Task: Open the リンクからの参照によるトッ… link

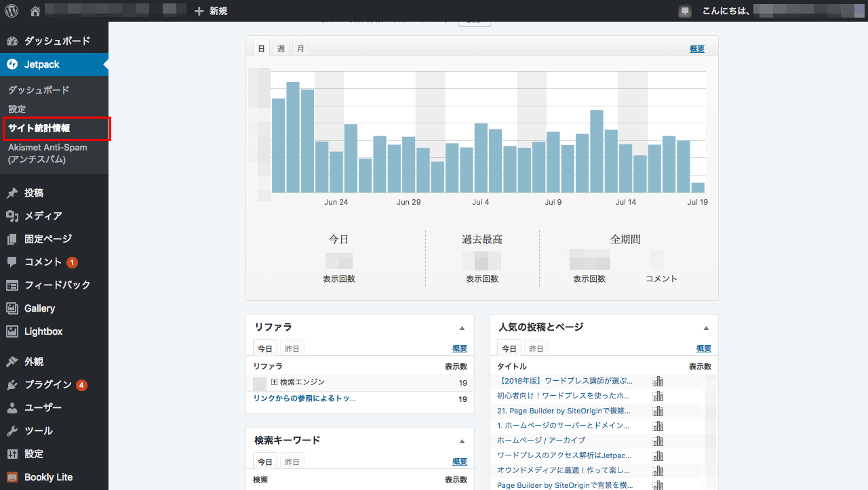Action: coord(304,399)
